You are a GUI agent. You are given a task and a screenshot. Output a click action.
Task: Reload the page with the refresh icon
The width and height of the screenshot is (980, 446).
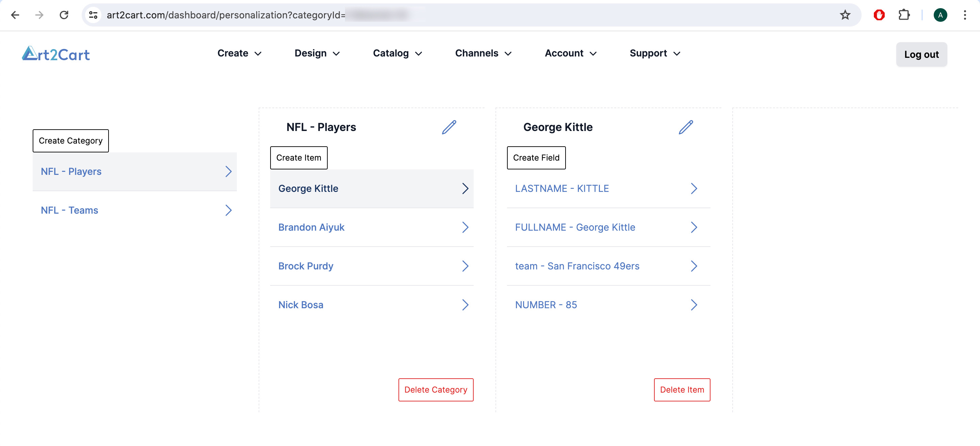64,15
